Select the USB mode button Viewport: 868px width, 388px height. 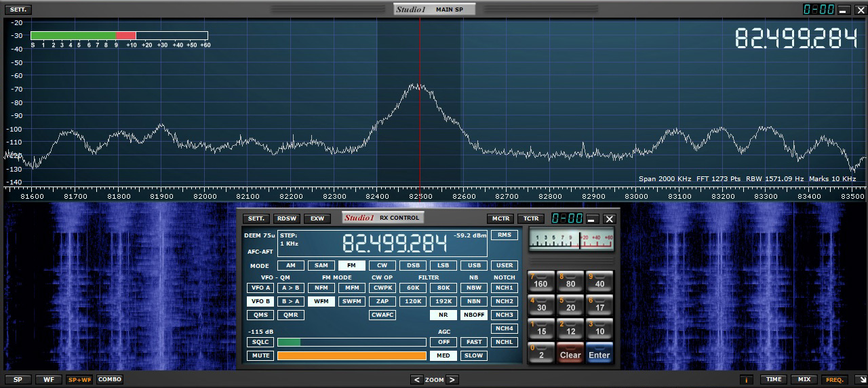coord(474,265)
